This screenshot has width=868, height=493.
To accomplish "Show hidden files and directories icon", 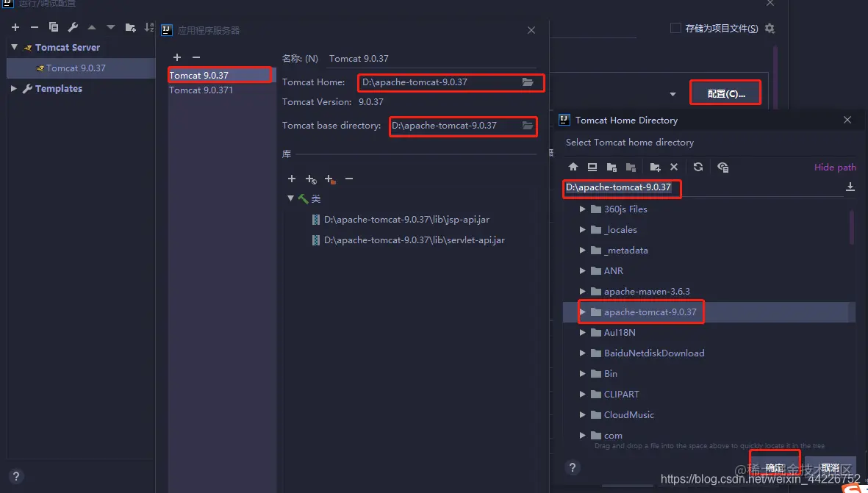I will tap(723, 167).
